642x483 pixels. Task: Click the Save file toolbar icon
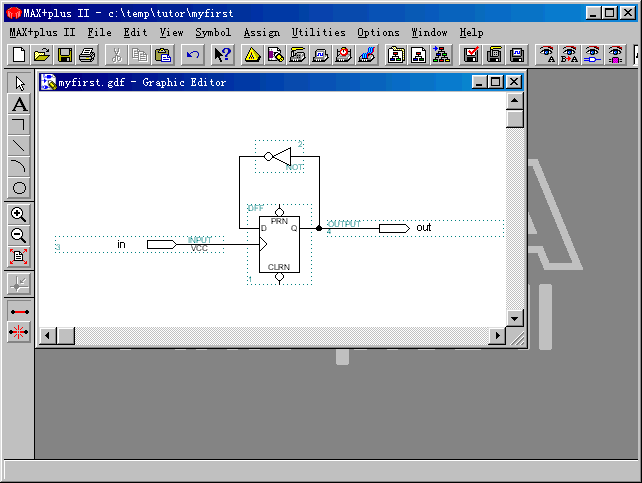click(65, 54)
